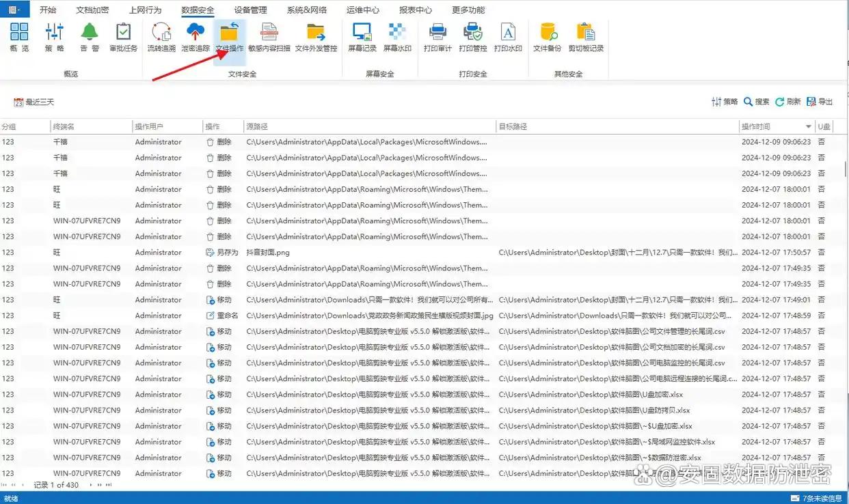Click the 导出 export button

click(x=820, y=102)
